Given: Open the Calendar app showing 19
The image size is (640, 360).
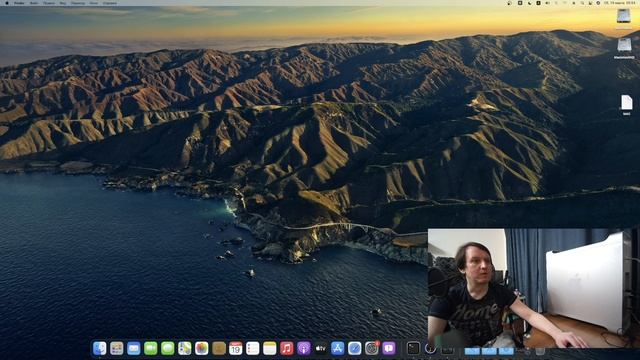Looking at the screenshot, I should coord(236,348).
